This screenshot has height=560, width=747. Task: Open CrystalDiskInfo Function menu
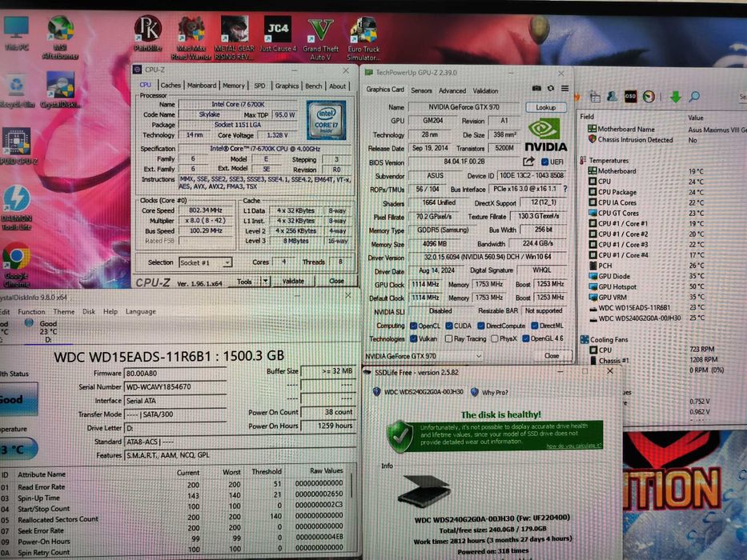[31, 311]
